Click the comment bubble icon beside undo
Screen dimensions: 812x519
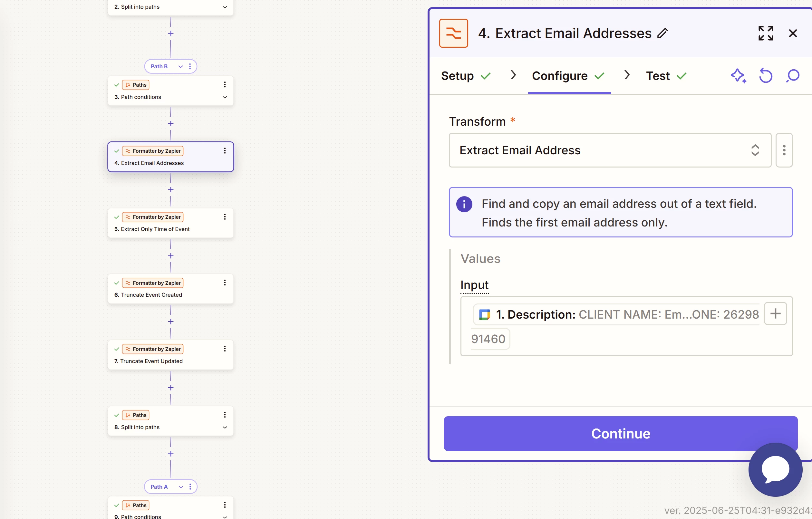click(792, 75)
